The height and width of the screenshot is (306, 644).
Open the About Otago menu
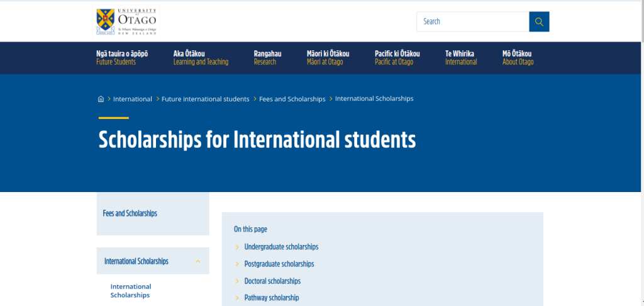click(518, 58)
